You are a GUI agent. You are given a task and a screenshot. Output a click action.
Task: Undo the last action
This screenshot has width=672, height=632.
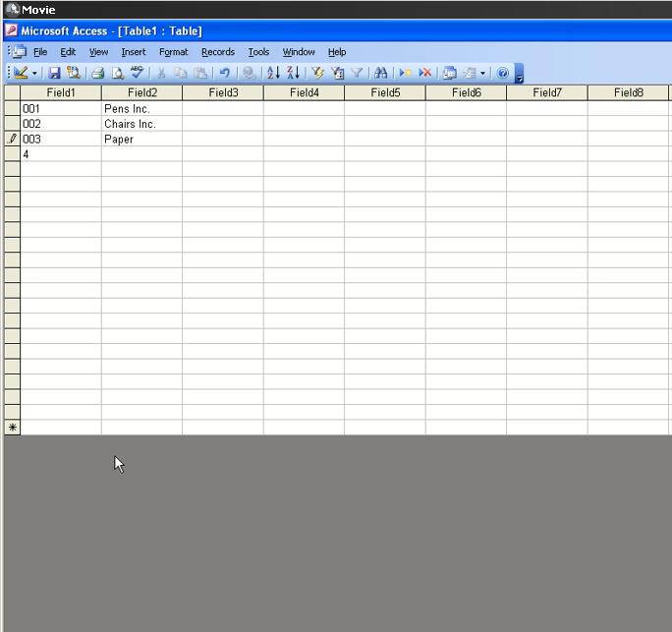[x=225, y=73]
